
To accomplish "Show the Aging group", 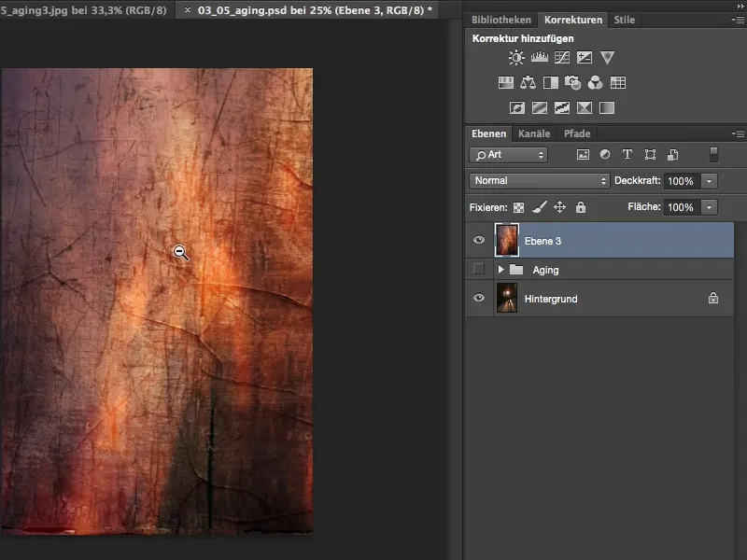I will (x=479, y=269).
